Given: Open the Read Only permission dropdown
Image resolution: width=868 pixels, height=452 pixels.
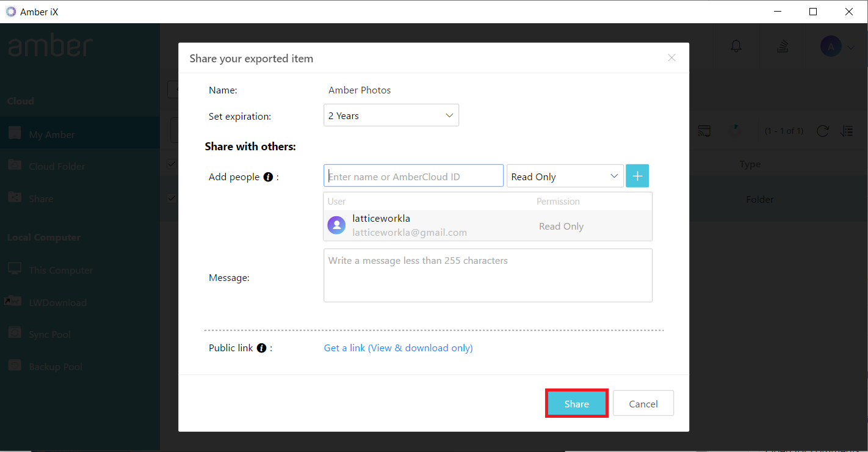Looking at the screenshot, I should 565,177.
